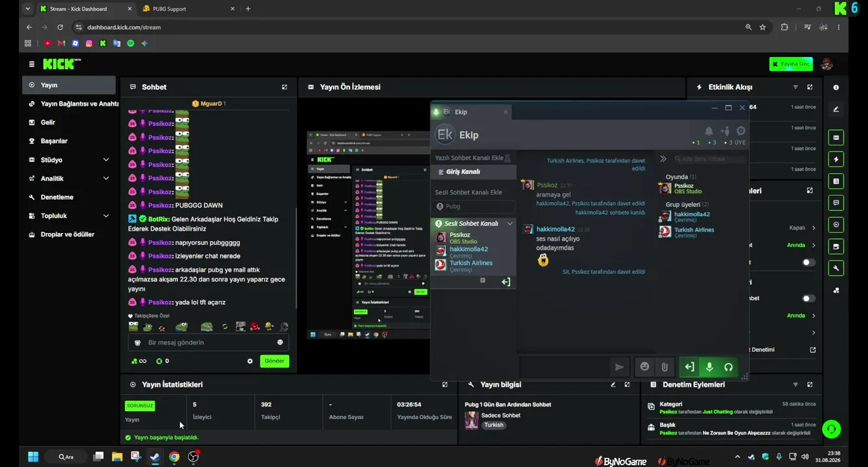Image resolution: width=868 pixels, height=467 pixels.
Task: Mute microphone in Ekip voice chat
Action: pyautogui.click(x=709, y=367)
